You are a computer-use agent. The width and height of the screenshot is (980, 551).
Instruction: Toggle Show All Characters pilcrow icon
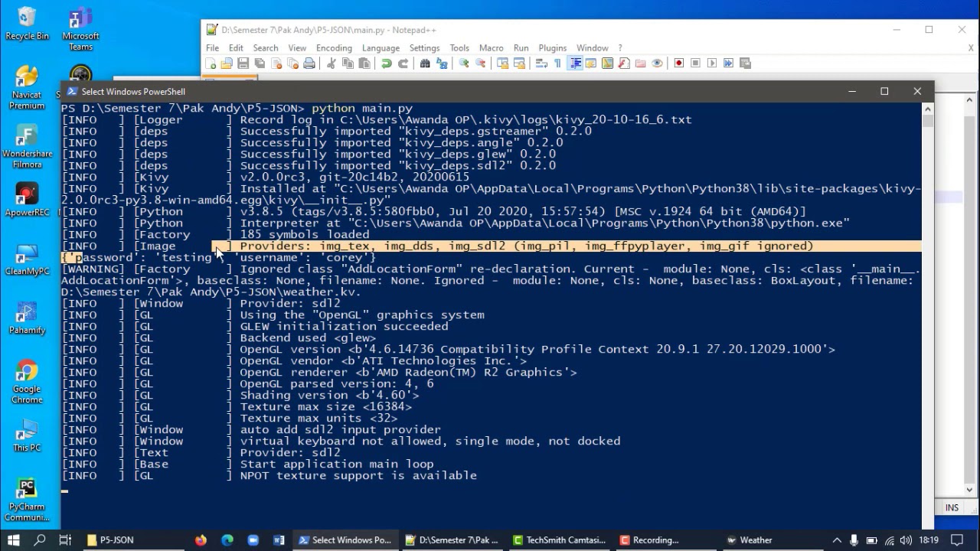click(557, 64)
